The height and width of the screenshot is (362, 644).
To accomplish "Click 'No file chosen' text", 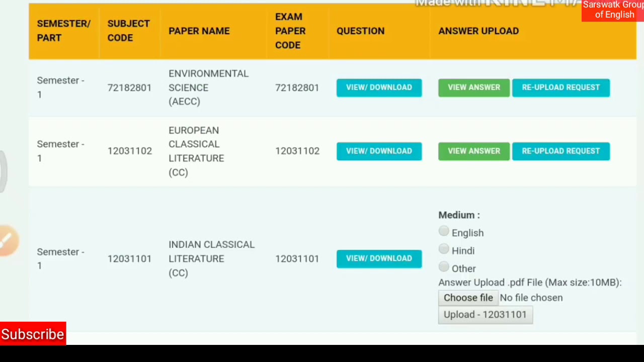I will coord(531,298).
